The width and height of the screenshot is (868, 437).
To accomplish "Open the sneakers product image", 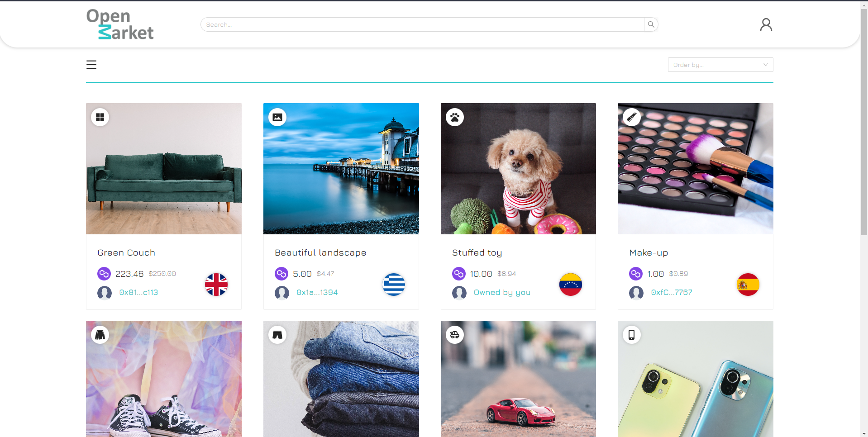I will pyautogui.click(x=164, y=379).
